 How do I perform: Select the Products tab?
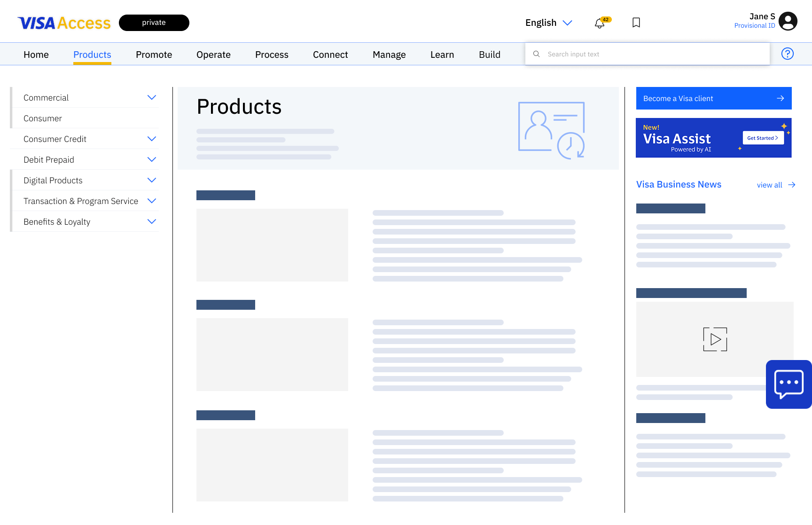tap(92, 55)
